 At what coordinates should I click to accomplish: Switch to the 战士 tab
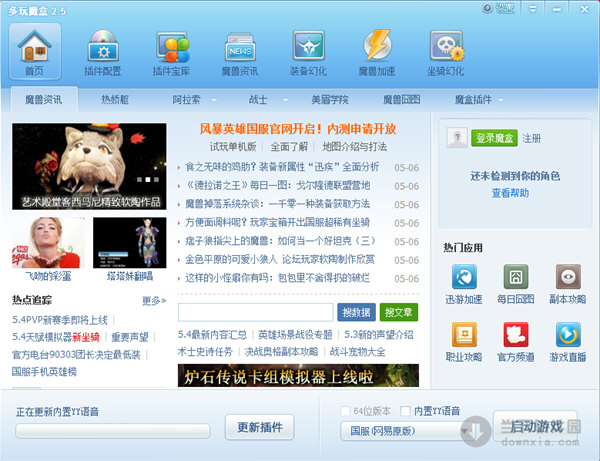point(258,100)
